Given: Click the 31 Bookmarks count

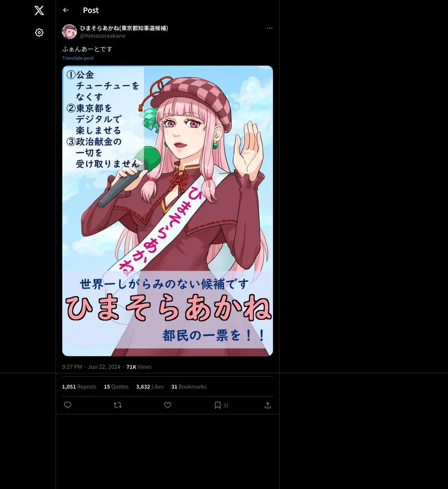Looking at the screenshot, I should tap(189, 387).
